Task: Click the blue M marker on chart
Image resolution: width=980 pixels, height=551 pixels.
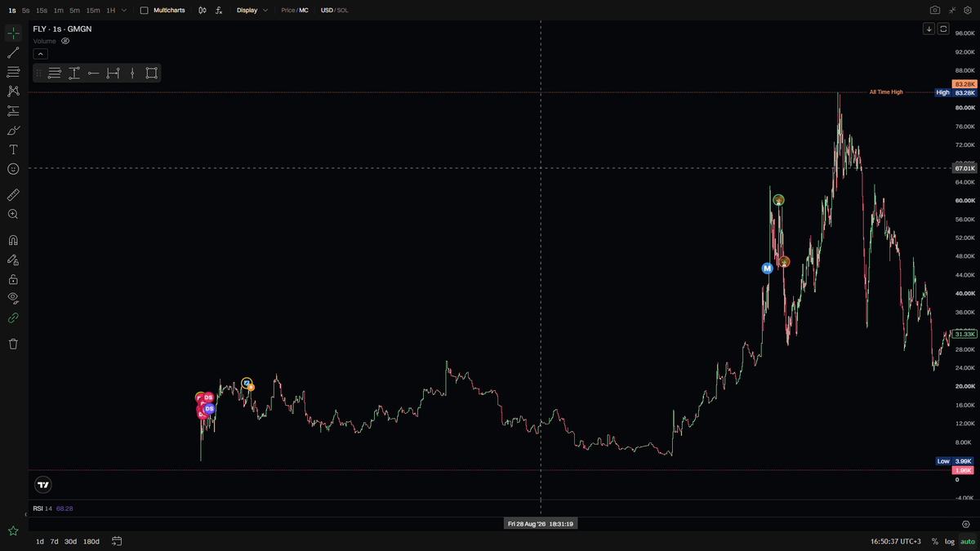Action: pyautogui.click(x=767, y=268)
